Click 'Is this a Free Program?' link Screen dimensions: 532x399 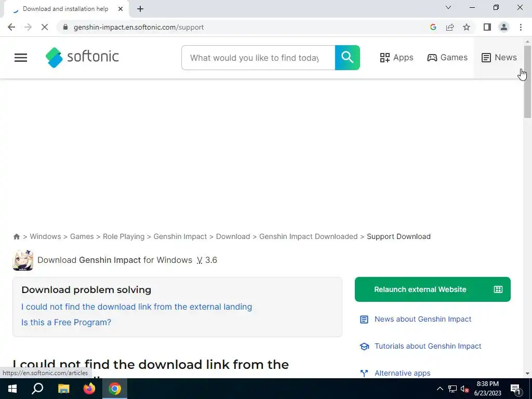[66, 322]
